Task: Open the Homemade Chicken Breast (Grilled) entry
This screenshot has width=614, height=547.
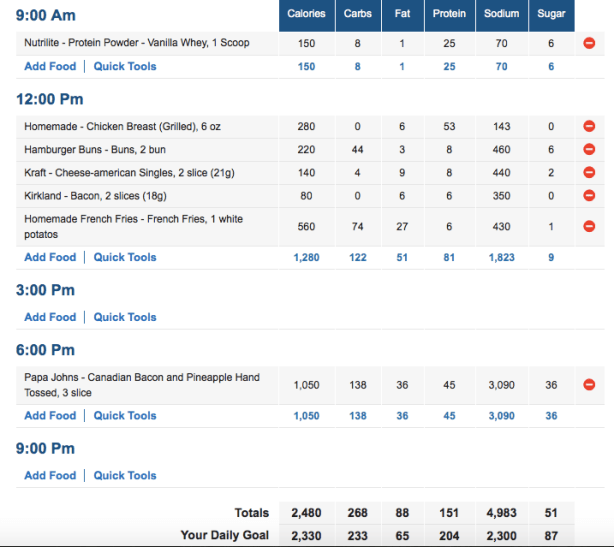Action: click(x=124, y=127)
